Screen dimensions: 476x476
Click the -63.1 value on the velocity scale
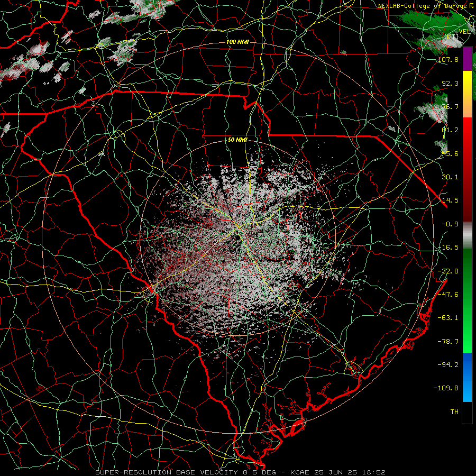pos(448,318)
